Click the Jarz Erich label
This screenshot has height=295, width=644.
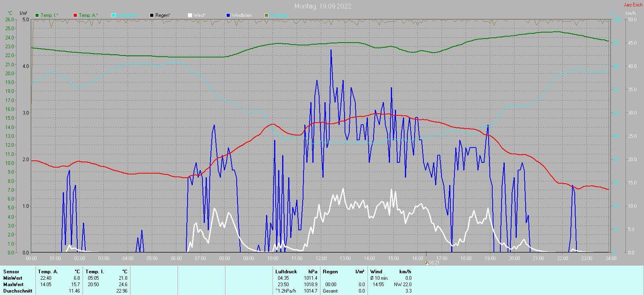pyautogui.click(x=633, y=5)
